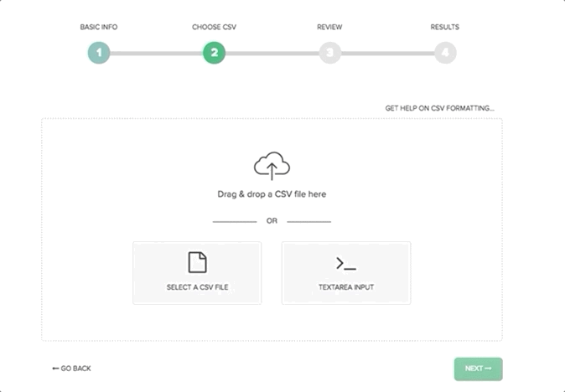Click the Select a CSV File label
This screenshot has height=392, width=565.
point(197,287)
